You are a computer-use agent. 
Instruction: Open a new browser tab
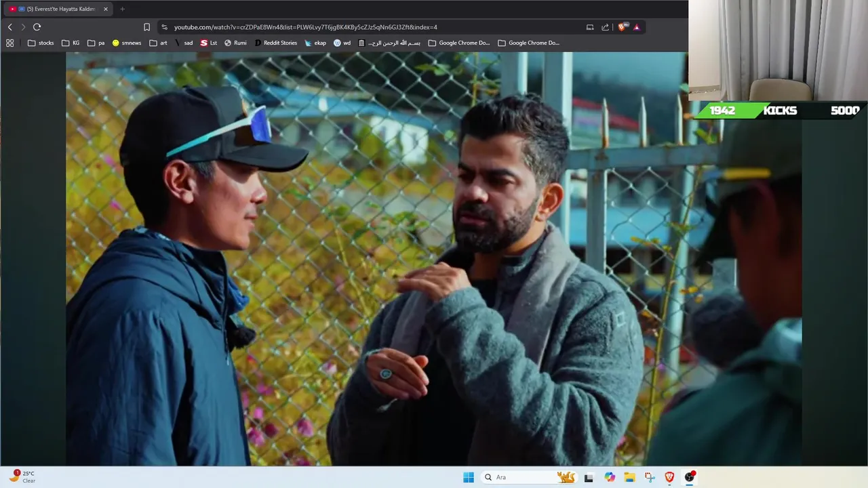point(122,9)
